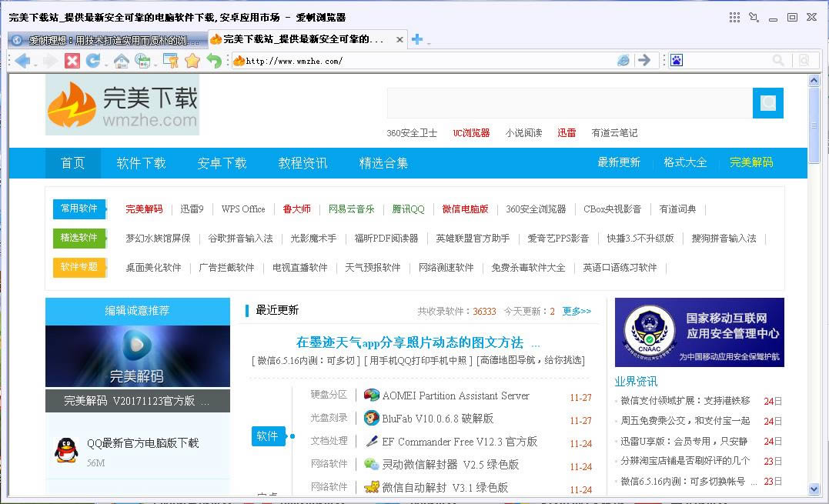Click the website search input field

click(570, 103)
